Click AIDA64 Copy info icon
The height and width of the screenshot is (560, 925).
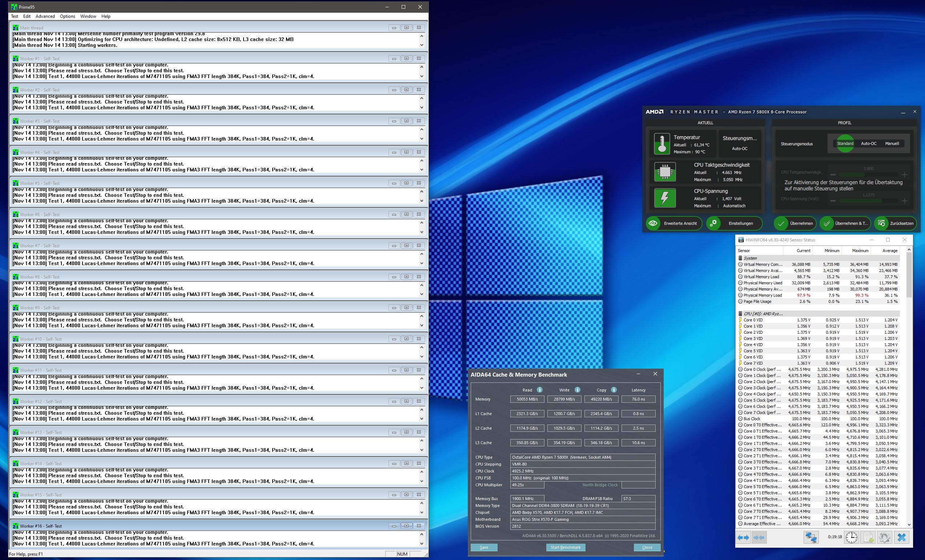(x=614, y=390)
